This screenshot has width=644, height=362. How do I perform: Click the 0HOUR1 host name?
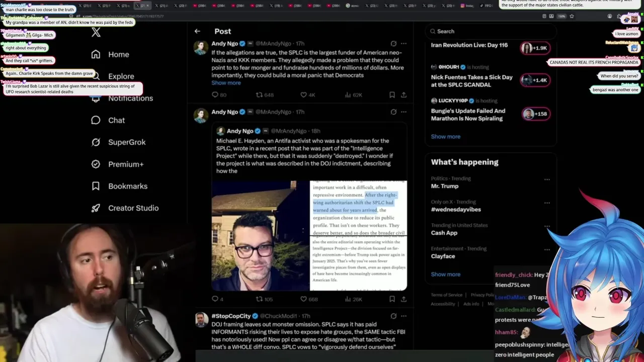point(449,67)
